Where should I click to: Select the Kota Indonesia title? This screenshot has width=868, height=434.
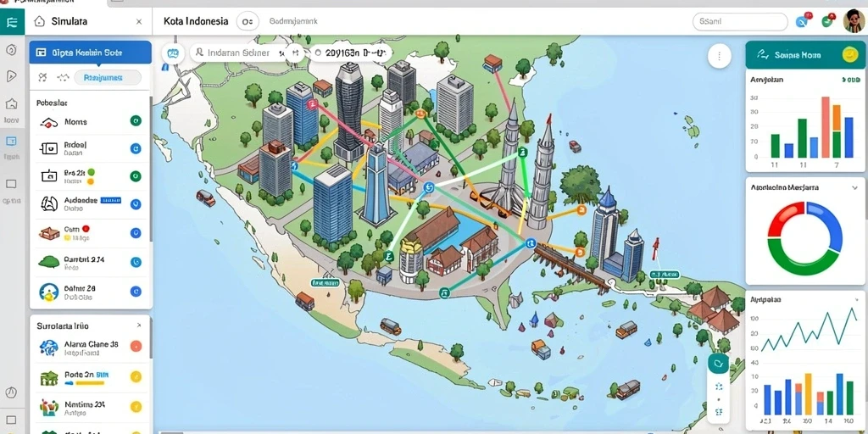click(196, 21)
